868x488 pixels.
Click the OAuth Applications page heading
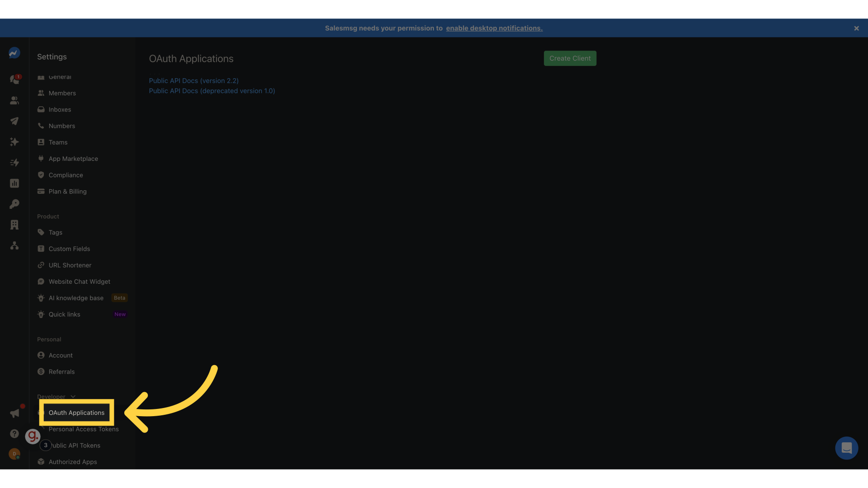pyautogui.click(x=191, y=59)
